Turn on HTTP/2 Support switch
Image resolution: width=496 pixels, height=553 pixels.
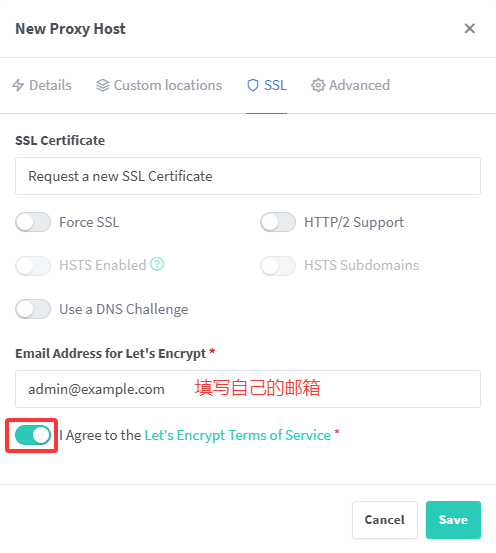pos(278,222)
